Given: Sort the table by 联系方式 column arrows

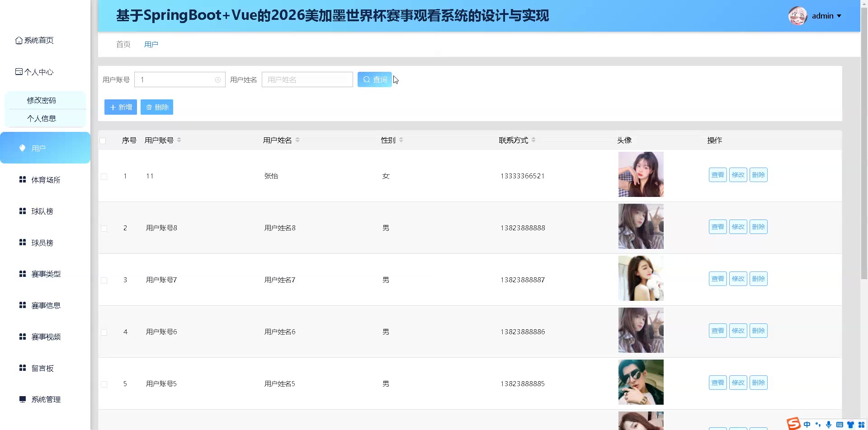Looking at the screenshot, I should (x=533, y=140).
